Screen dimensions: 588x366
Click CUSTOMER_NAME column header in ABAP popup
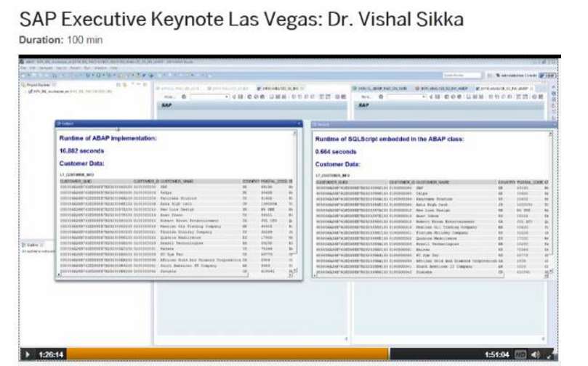coord(177,182)
